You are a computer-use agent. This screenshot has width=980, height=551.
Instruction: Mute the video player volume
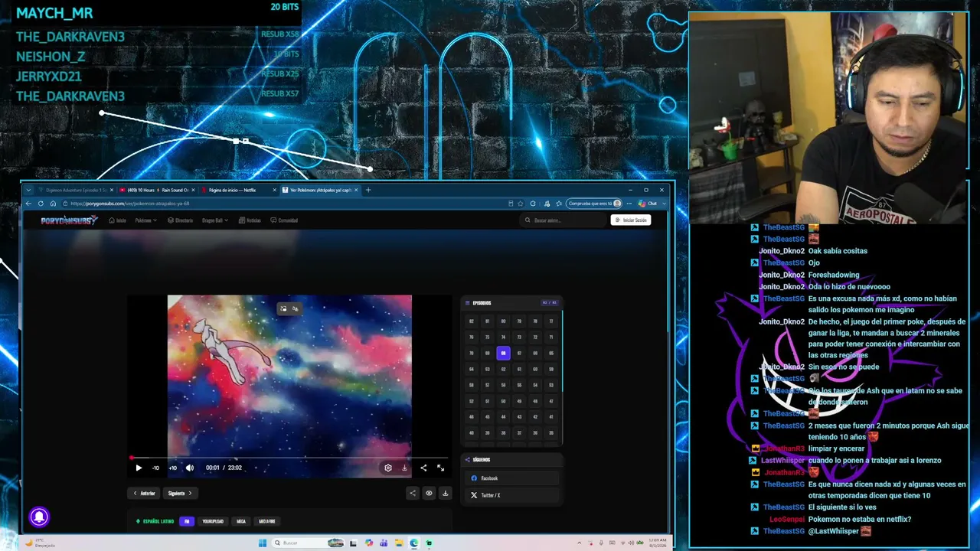pos(190,468)
